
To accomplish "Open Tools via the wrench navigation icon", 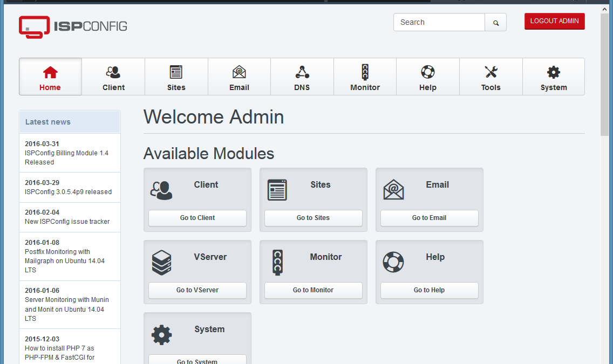I will (x=491, y=72).
